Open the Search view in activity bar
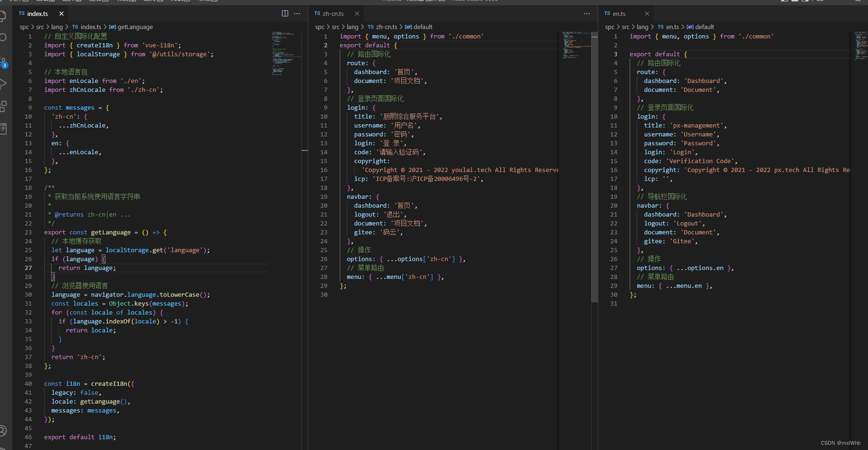The height and width of the screenshot is (450, 868). pos(2,37)
